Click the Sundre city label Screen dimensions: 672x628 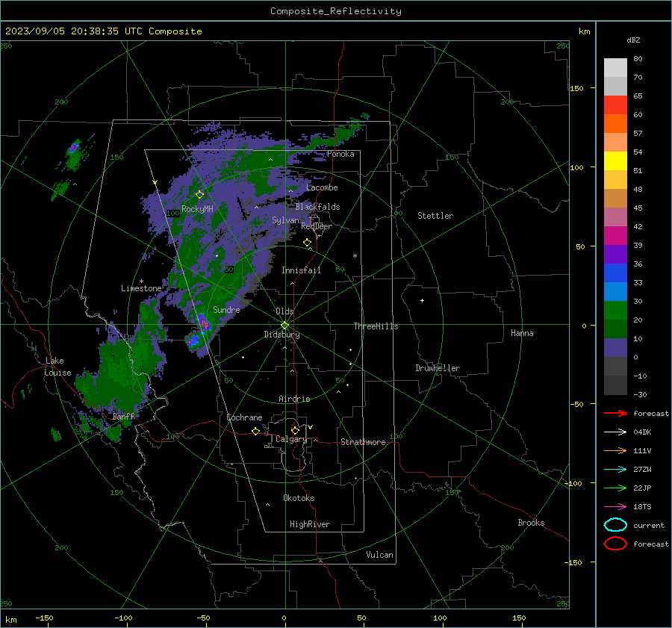226,310
